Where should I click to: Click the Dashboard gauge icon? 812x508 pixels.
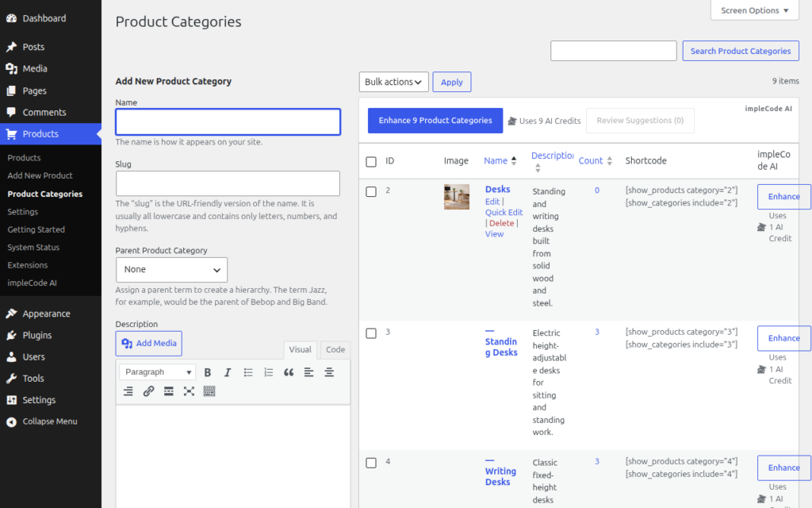pyautogui.click(x=11, y=18)
